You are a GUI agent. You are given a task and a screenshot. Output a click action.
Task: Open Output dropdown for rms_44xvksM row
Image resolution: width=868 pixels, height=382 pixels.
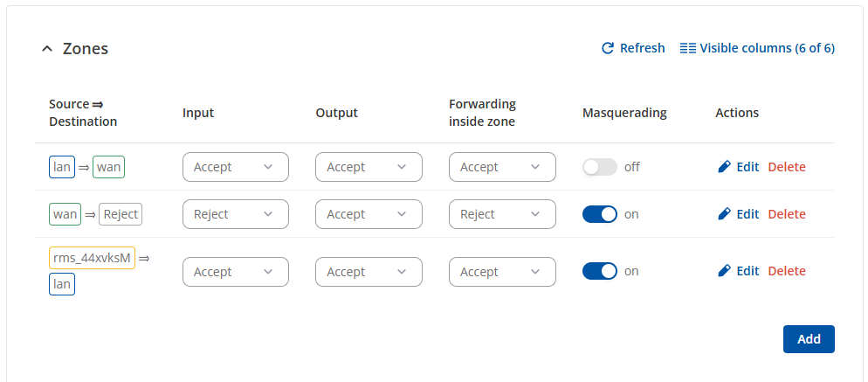tap(369, 272)
